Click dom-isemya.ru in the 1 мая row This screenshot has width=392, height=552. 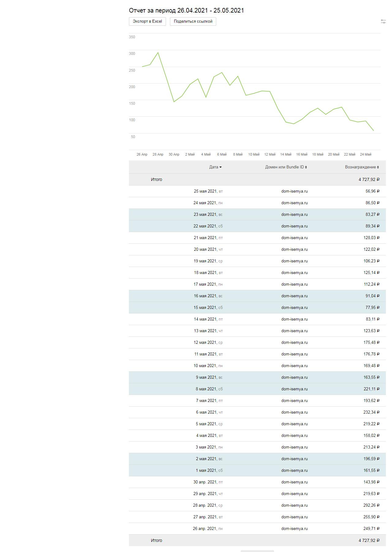pos(294,471)
